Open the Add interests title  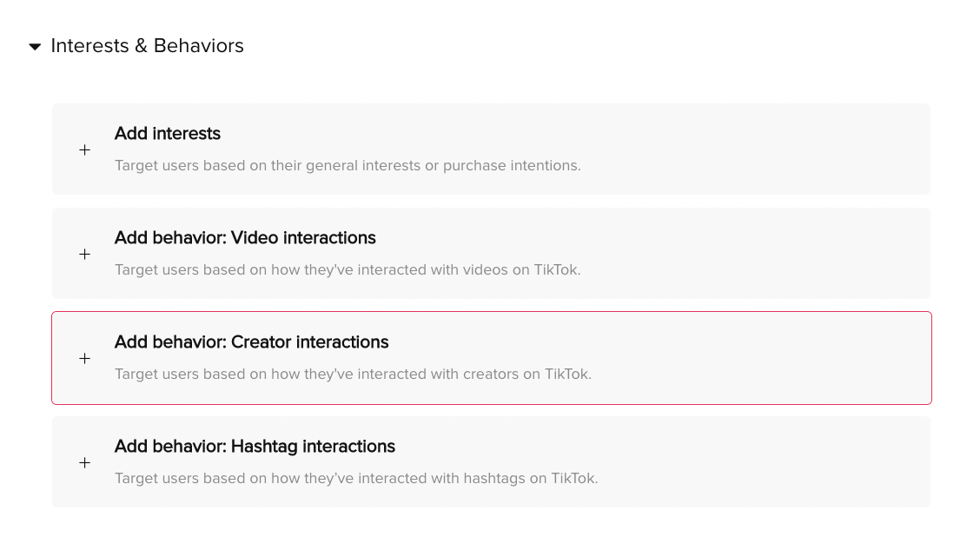coord(168,134)
